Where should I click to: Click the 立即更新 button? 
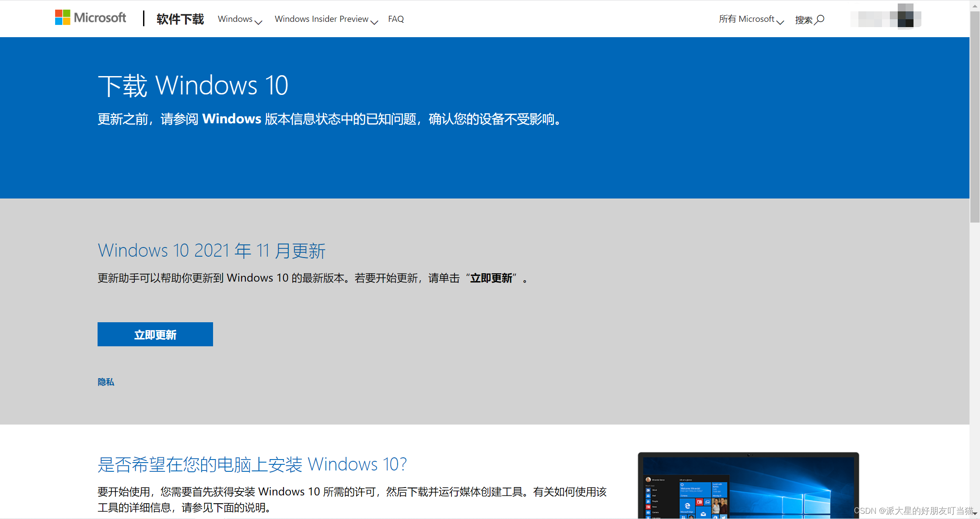pos(155,334)
